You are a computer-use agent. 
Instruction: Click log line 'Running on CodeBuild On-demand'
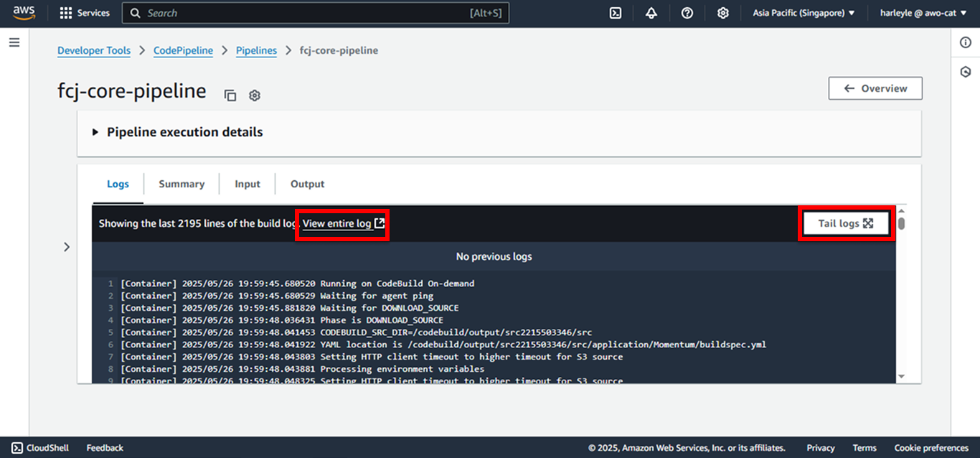(297, 284)
